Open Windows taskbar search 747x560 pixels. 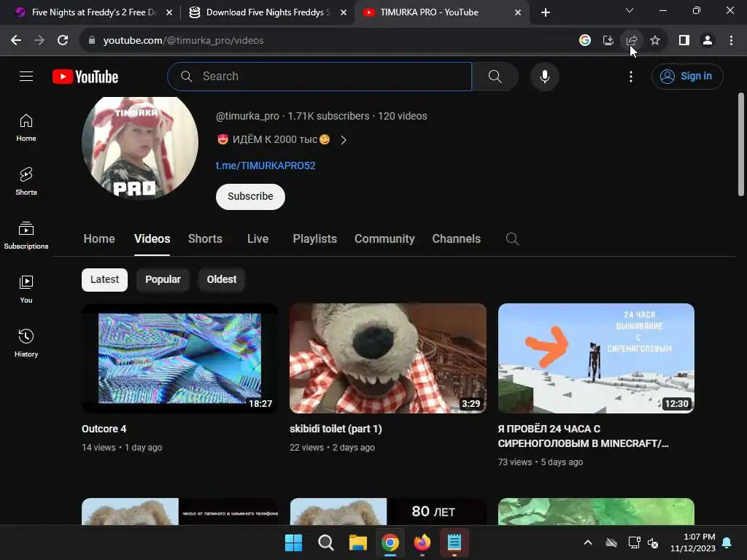[x=326, y=542]
